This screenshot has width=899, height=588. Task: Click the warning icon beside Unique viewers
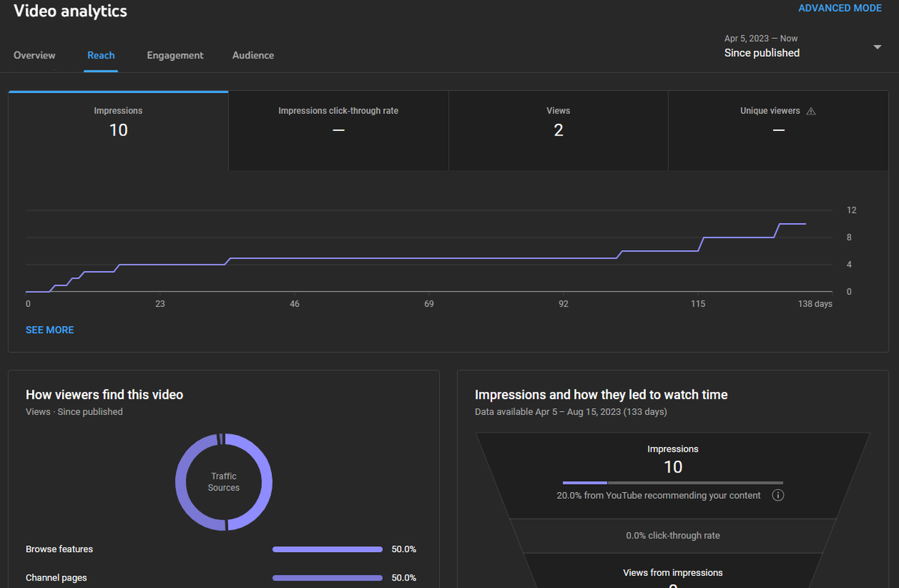click(811, 111)
